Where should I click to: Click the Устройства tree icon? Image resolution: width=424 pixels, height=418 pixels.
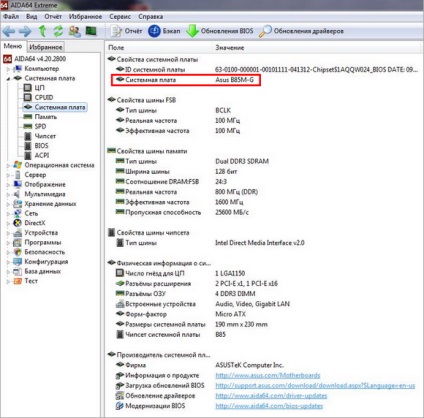coord(17,233)
